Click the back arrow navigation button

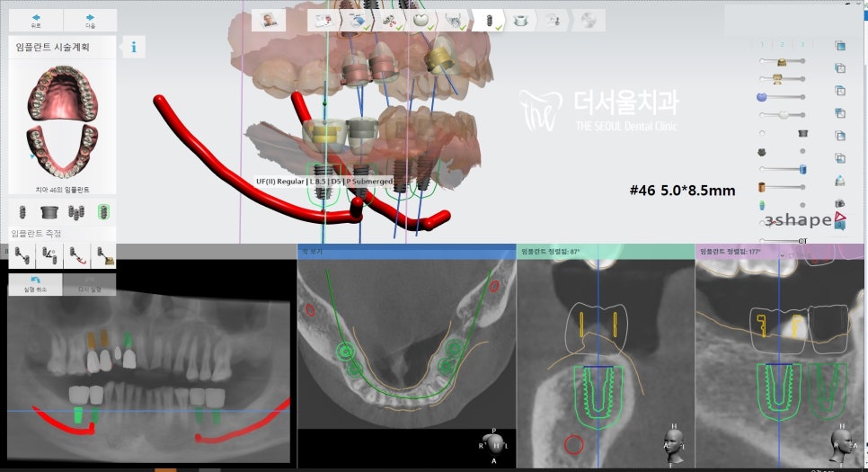[x=35, y=20]
